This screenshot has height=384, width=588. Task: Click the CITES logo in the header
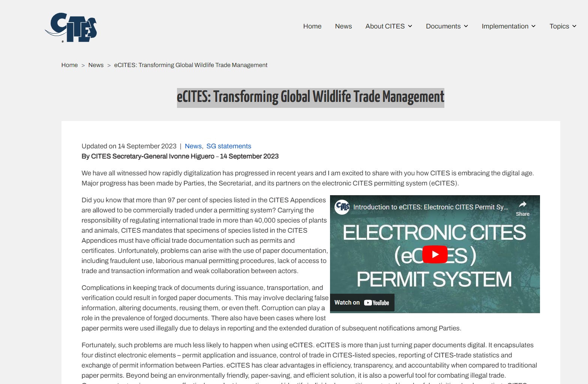[71, 27]
